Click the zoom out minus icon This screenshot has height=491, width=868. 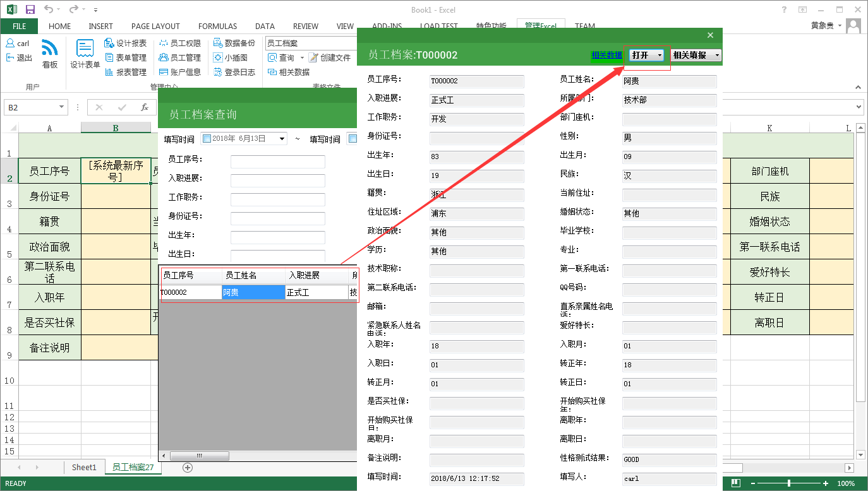754,483
